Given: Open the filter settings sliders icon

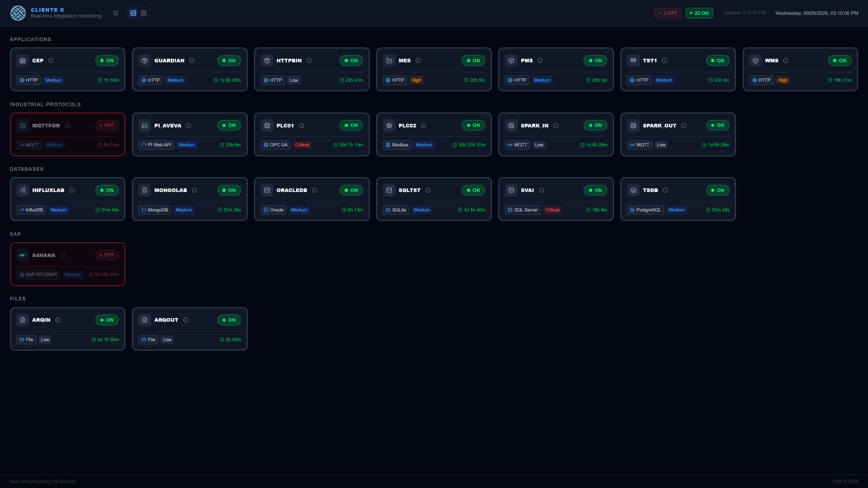Looking at the screenshot, I should coord(116,13).
